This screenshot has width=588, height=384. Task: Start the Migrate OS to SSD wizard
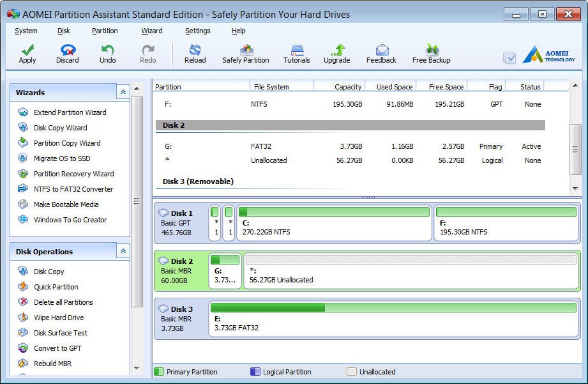(x=61, y=158)
